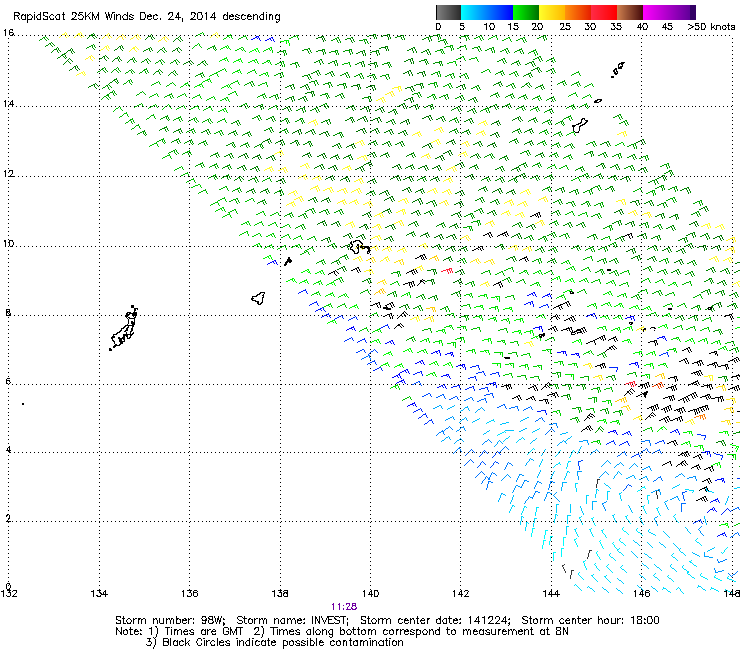Click the '10' legend scale label
This screenshot has width=740, height=650.
489,27
